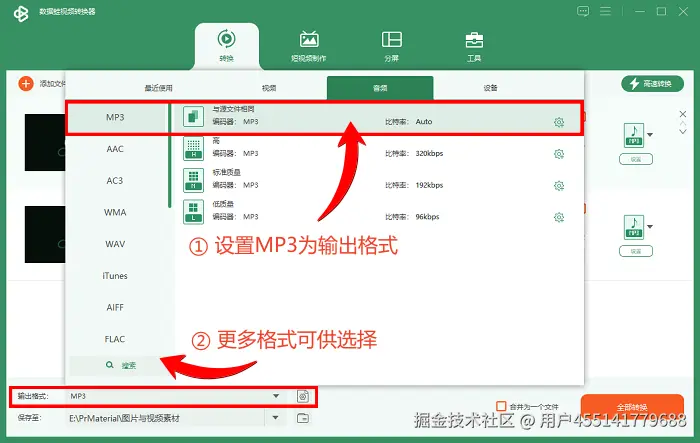
Task: Click the orange plus add-file icon
Action: click(26, 84)
